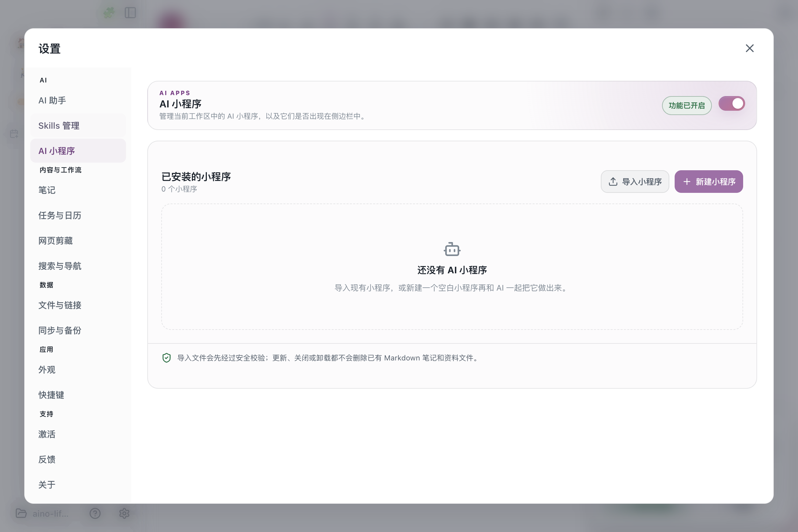The width and height of the screenshot is (798, 532).
Task: Toggle the AI 小程序 feature switch
Action: 731,103
